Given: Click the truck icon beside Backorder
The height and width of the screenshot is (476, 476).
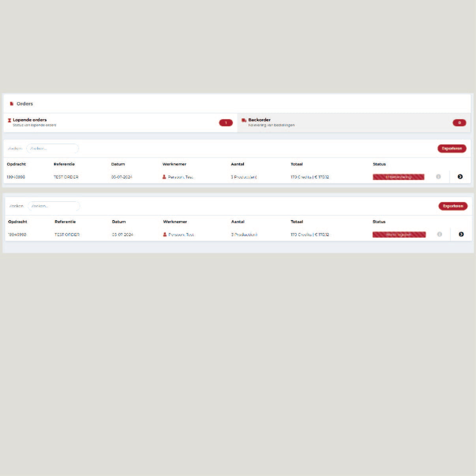Looking at the screenshot, I should pos(244,120).
